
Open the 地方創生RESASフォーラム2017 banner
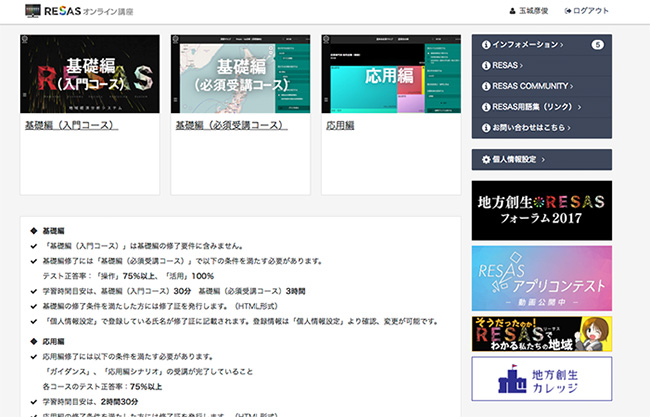click(x=542, y=210)
